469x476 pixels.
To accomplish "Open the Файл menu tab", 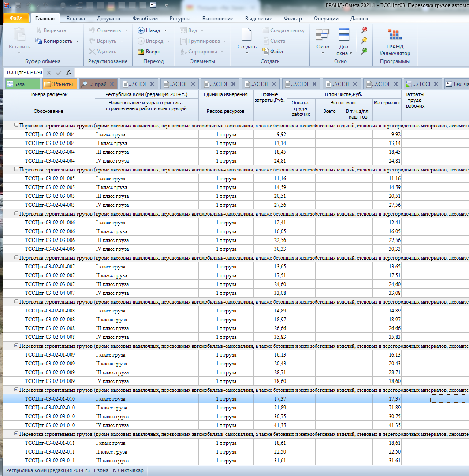I will [16, 19].
